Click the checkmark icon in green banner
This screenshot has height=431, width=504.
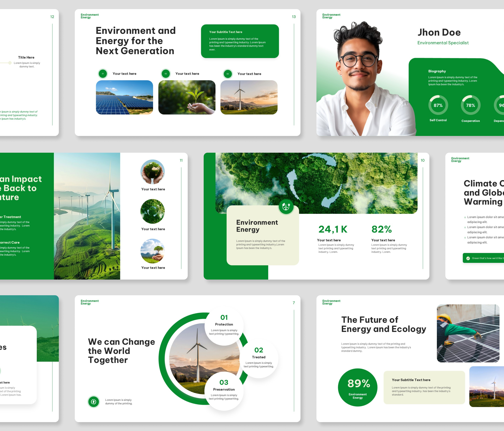(468, 258)
